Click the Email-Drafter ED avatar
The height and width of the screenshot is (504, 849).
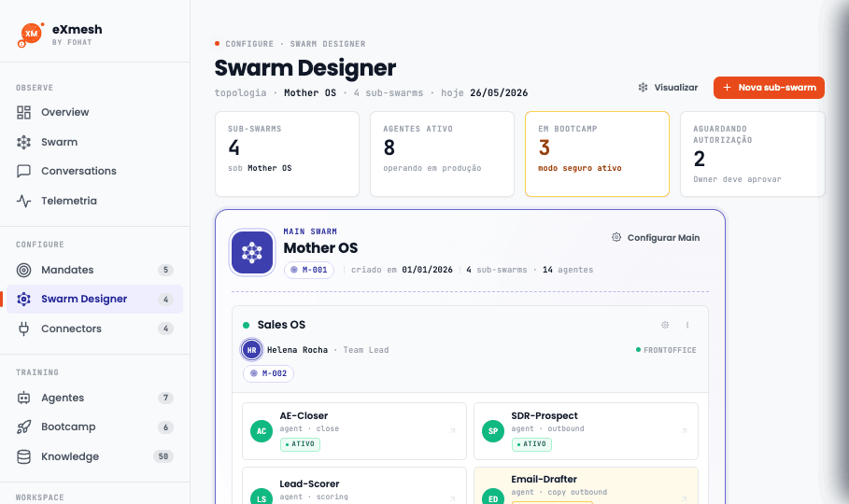click(x=493, y=497)
